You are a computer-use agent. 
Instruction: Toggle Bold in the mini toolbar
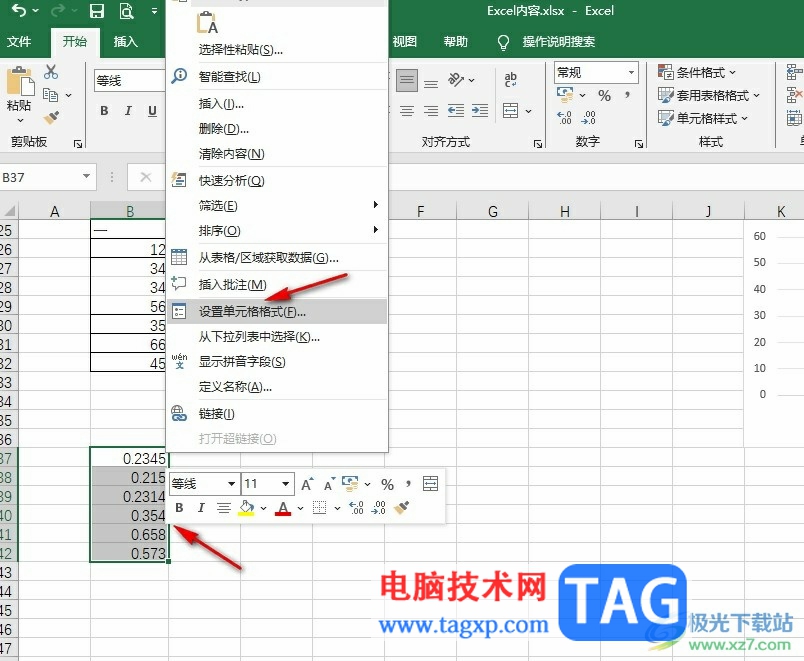(179, 508)
